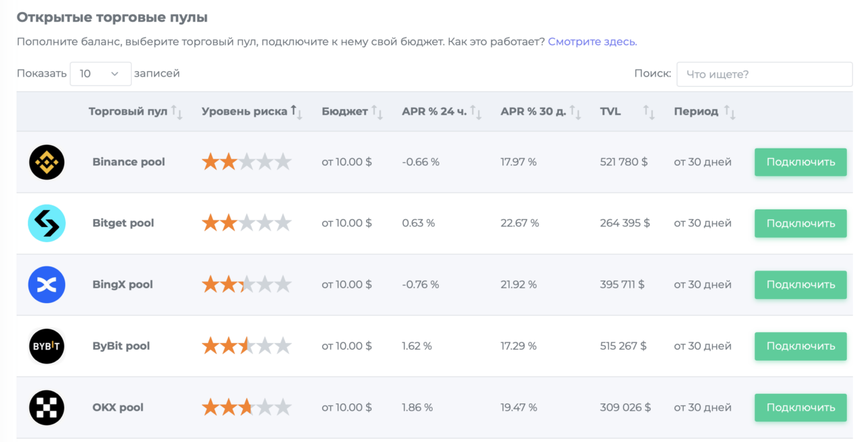868x442 pixels.
Task: Click the Открытые торговые пулы heading
Action: 113,18
